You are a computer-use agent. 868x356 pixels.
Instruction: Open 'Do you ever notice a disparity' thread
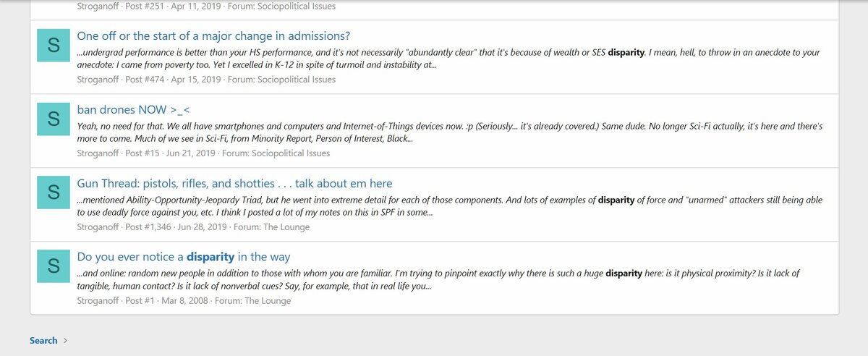pos(184,257)
